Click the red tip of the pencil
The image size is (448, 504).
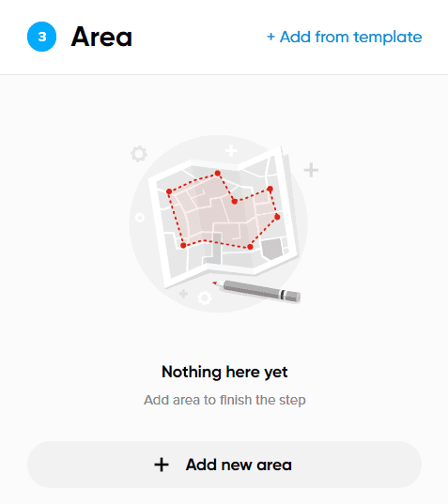(x=215, y=283)
